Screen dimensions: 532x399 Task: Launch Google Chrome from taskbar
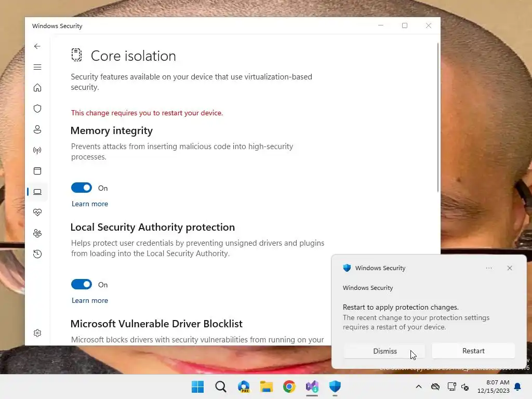289,387
